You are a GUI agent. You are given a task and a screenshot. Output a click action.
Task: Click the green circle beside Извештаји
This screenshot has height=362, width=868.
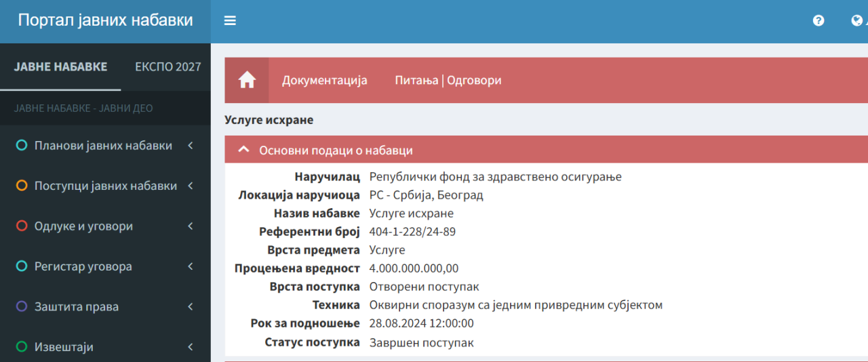tap(21, 347)
